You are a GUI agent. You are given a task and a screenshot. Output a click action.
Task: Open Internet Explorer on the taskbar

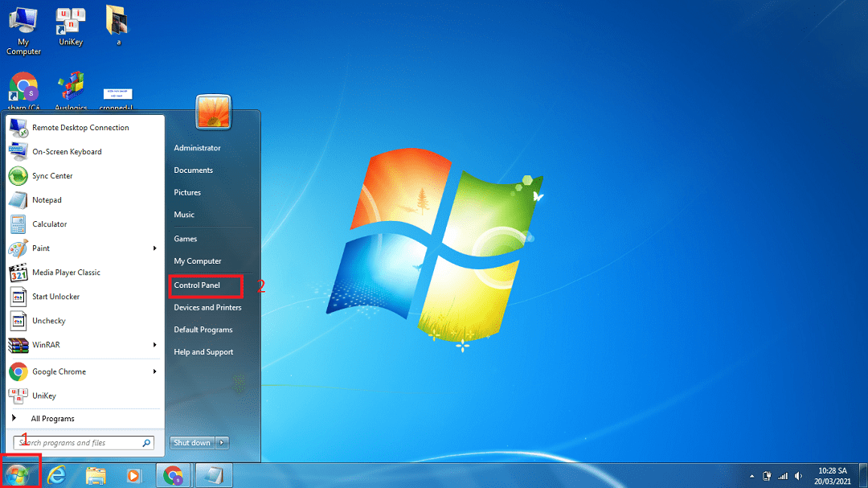[x=56, y=475]
